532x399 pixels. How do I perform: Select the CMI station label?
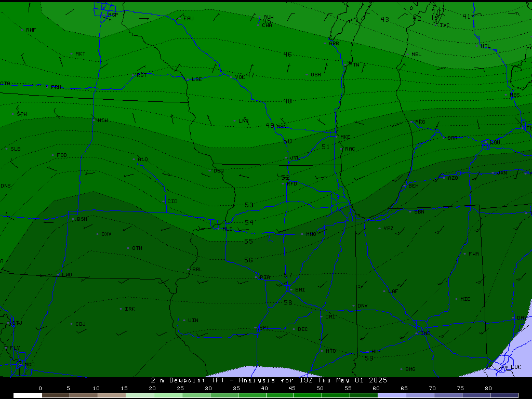point(330,316)
